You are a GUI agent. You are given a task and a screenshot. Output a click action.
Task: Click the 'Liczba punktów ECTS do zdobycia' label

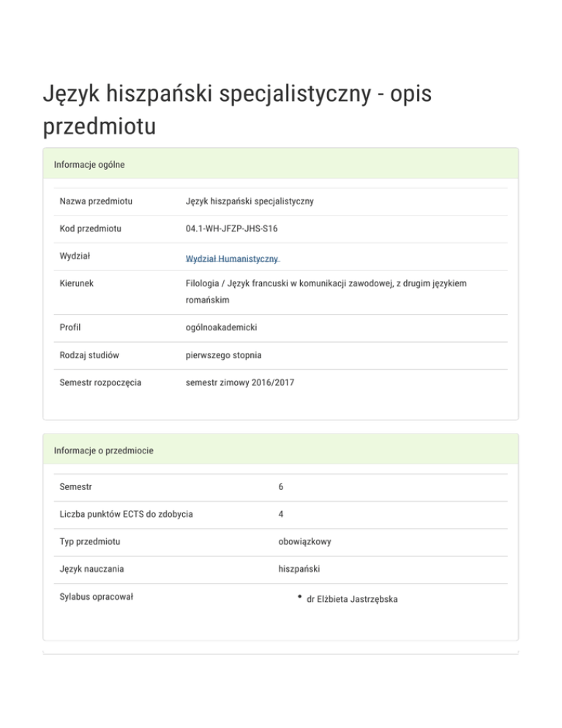[127, 514]
